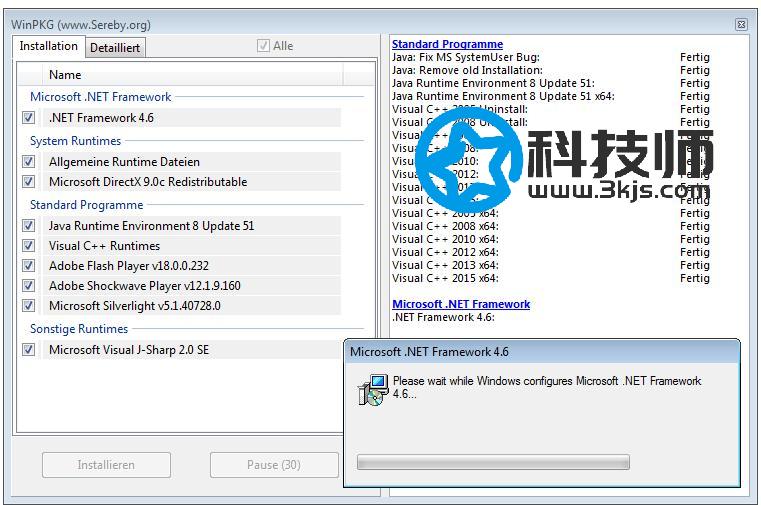Toggle the Allgemeine Runtime Dateien checkbox
Screen dimensions: 761x505
click(x=29, y=162)
